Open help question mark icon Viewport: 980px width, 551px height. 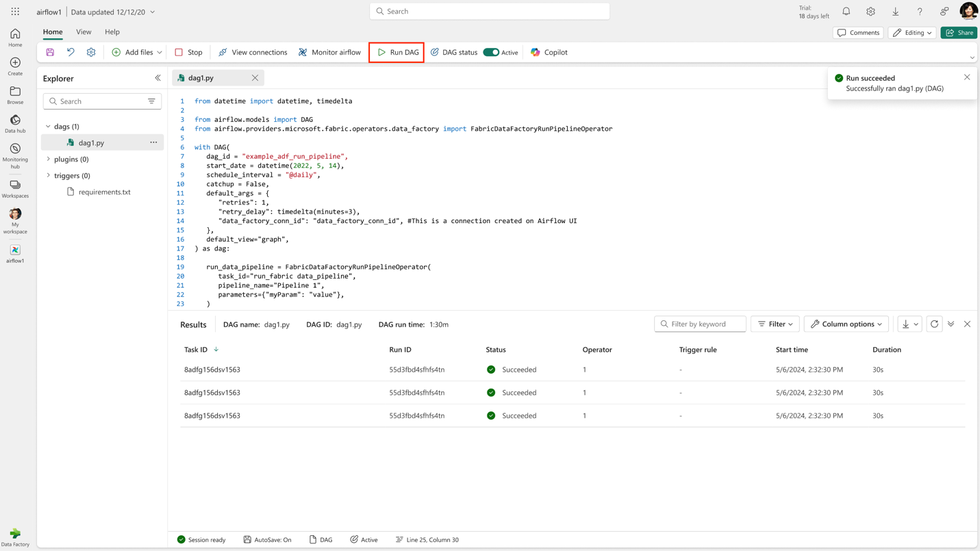[x=920, y=12]
